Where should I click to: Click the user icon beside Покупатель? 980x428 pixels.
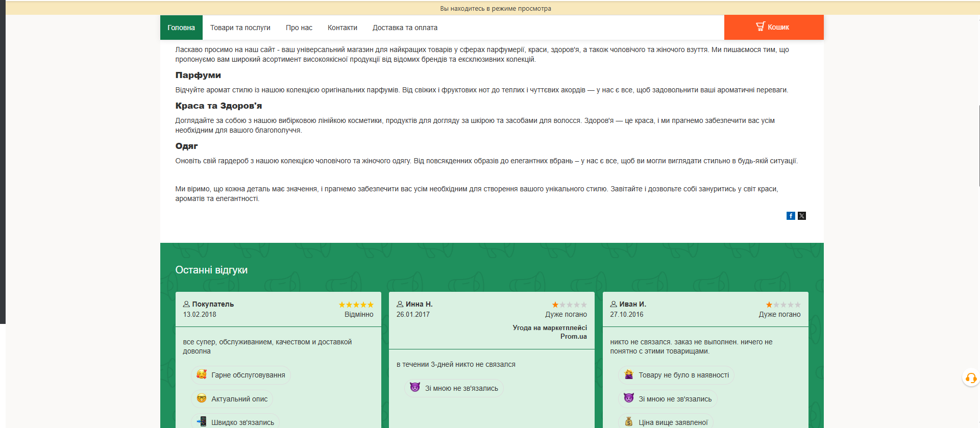pyautogui.click(x=186, y=304)
